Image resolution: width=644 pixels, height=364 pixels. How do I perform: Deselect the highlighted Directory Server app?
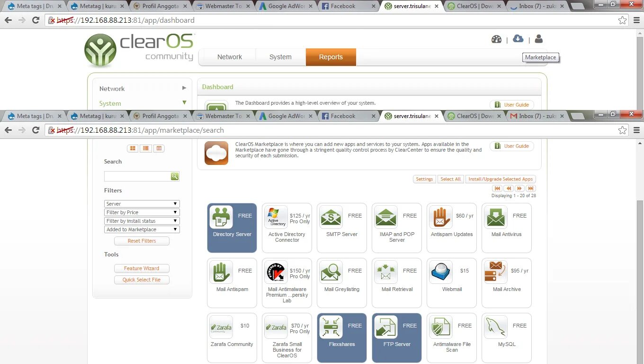point(232,228)
